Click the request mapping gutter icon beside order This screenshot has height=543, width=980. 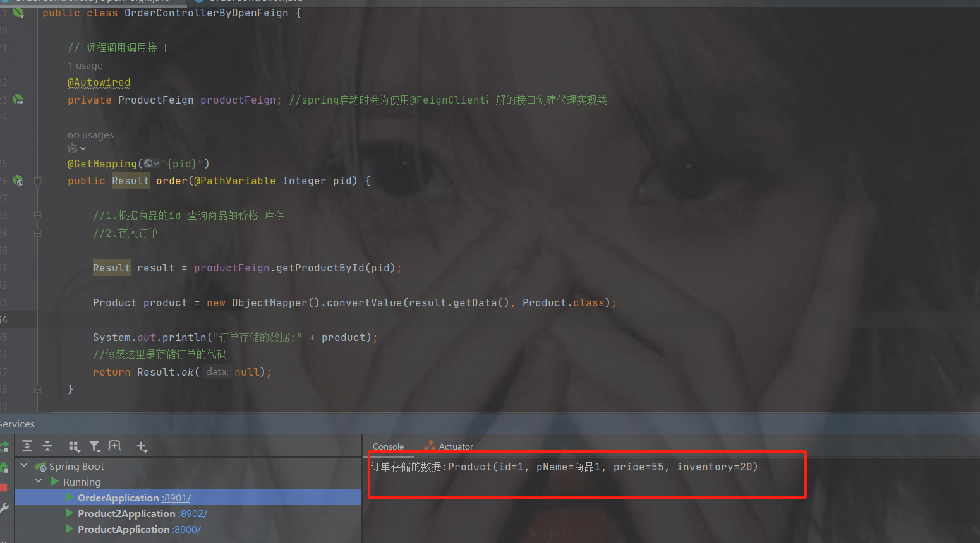18,181
